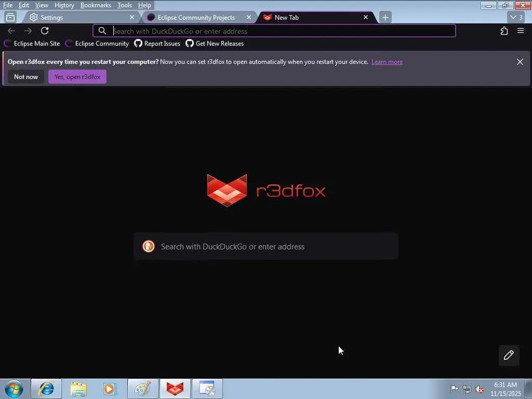The height and width of the screenshot is (399, 532).
Task: Click Yes, open r3dfox button
Action: click(77, 77)
